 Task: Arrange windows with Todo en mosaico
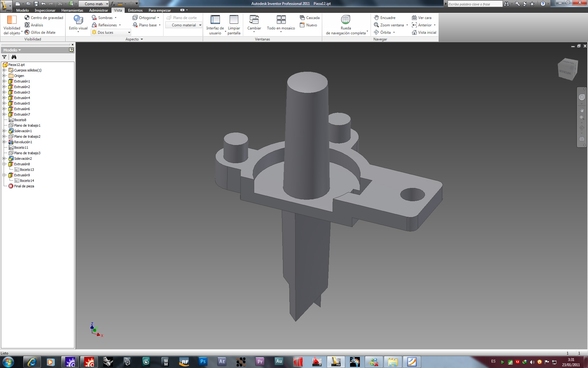click(x=281, y=24)
